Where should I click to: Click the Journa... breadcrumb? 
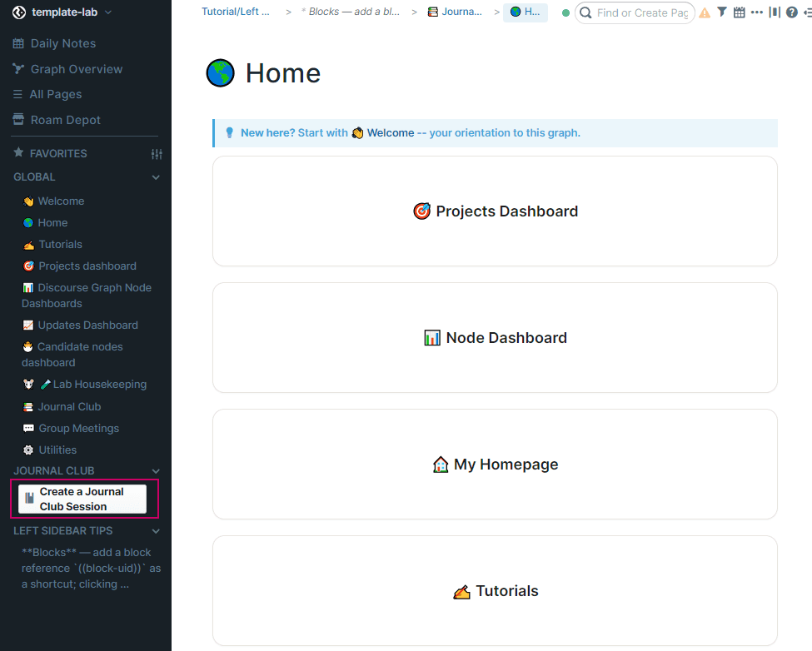tap(455, 12)
